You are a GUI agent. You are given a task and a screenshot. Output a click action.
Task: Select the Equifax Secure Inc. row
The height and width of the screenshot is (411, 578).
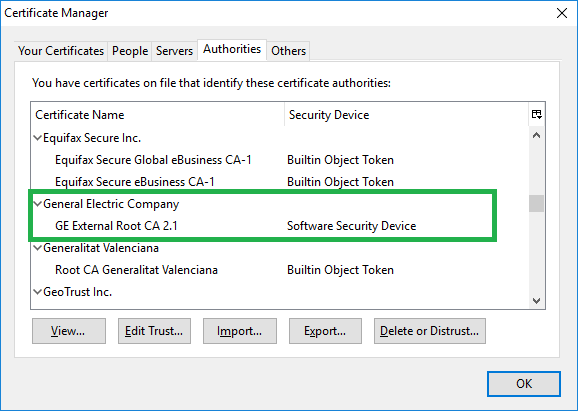pyautogui.click(x=280, y=138)
